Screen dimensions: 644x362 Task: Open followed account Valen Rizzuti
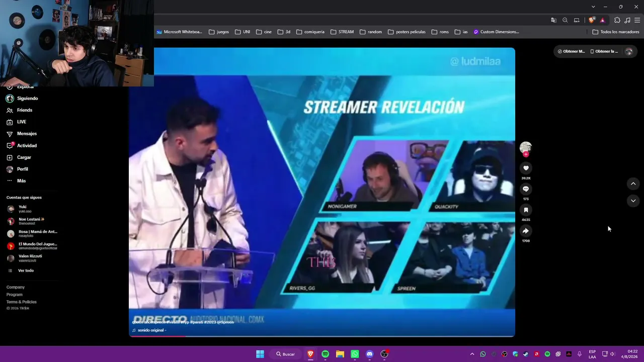[x=31, y=258]
